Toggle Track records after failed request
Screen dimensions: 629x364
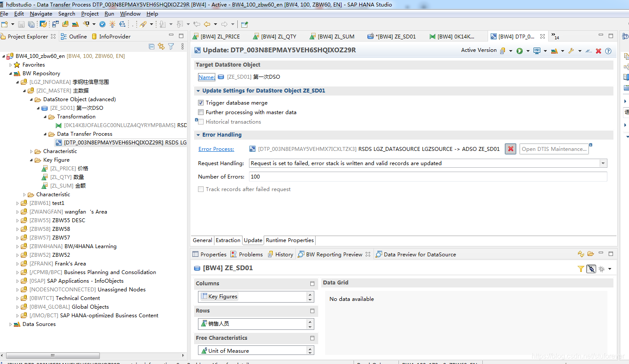(201, 189)
